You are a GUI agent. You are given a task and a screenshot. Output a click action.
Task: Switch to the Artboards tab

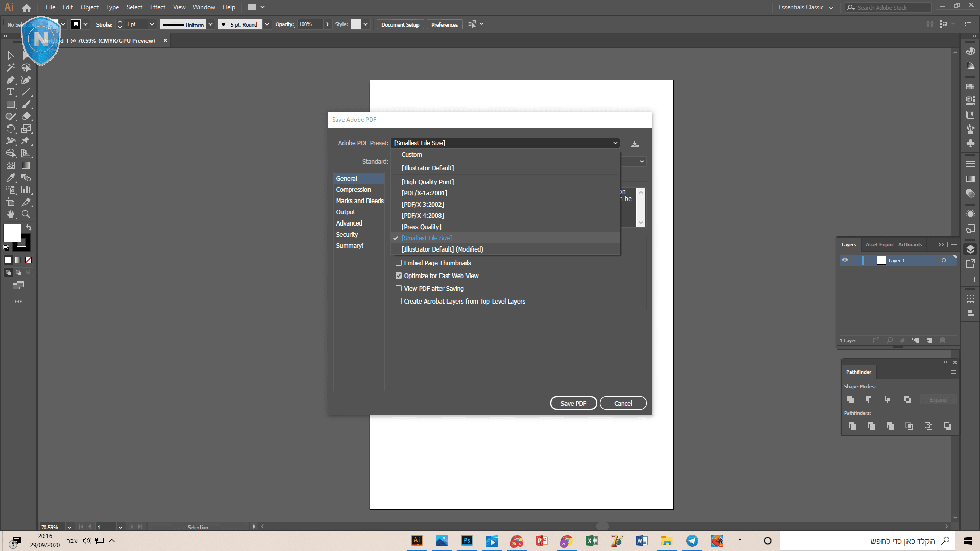point(910,245)
